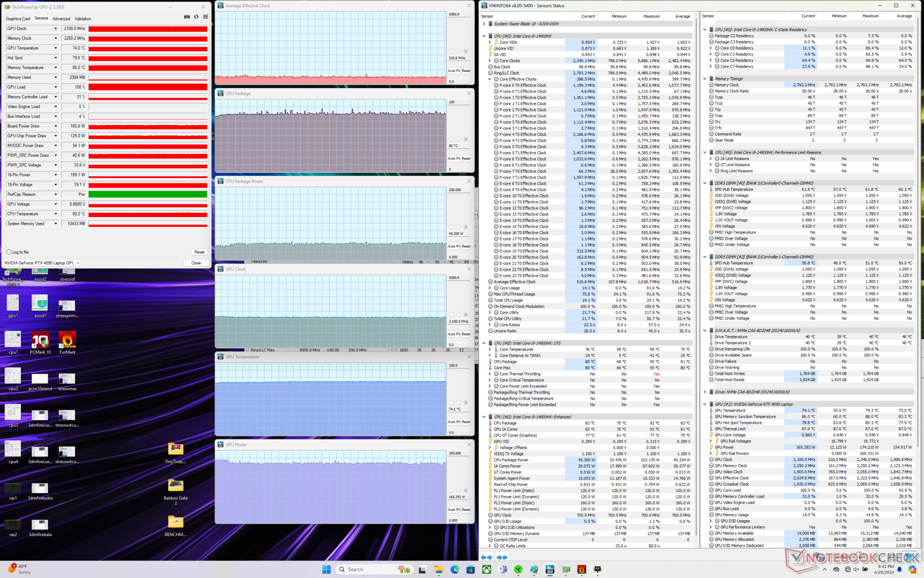Click HWiNFO collapse columns arrows icon
The height and width of the screenshot is (578, 924).
[502, 557]
